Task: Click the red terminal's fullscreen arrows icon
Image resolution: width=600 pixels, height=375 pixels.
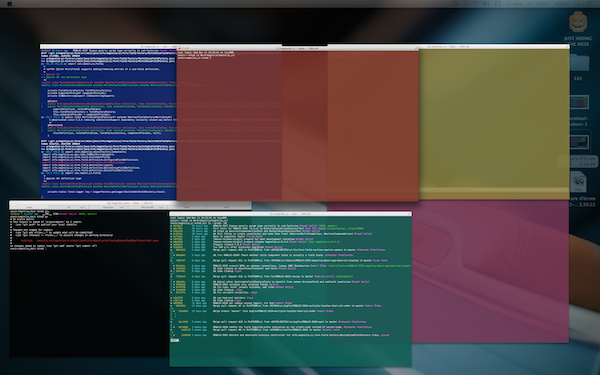Action: [x=416, y=49]
